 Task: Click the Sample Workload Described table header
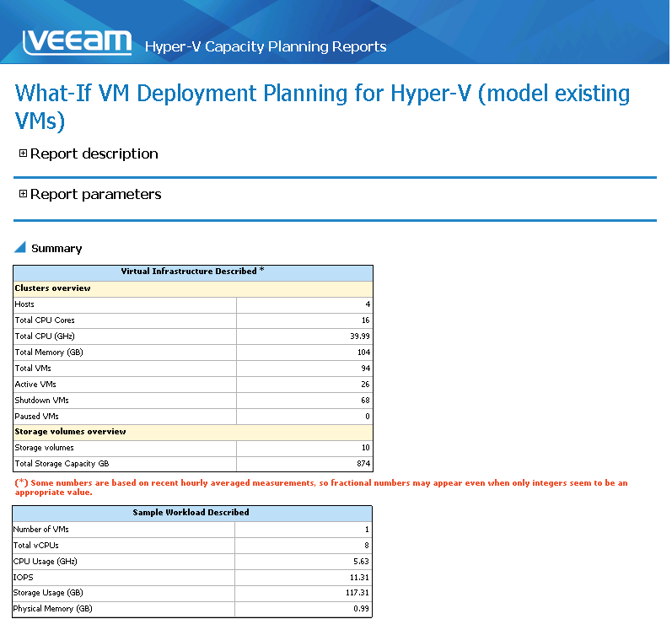tap(192, 513)
